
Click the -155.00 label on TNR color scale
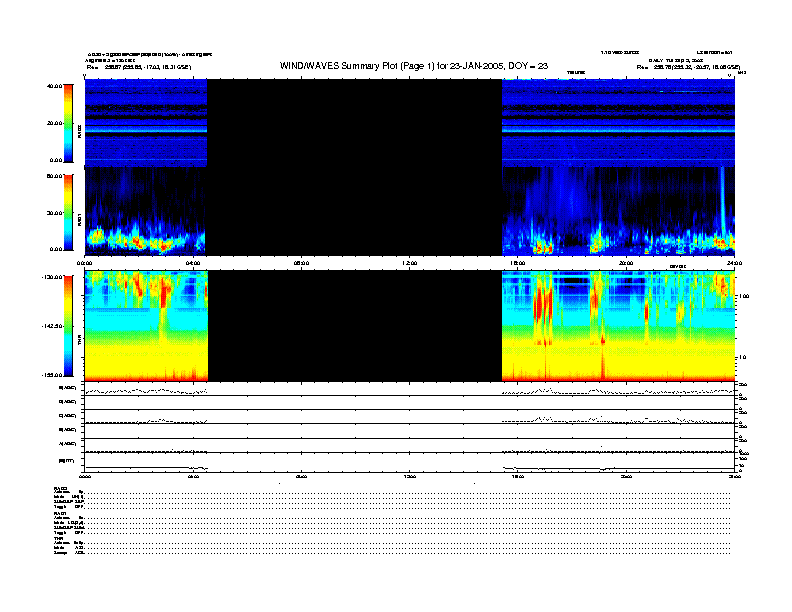(53, 375)
